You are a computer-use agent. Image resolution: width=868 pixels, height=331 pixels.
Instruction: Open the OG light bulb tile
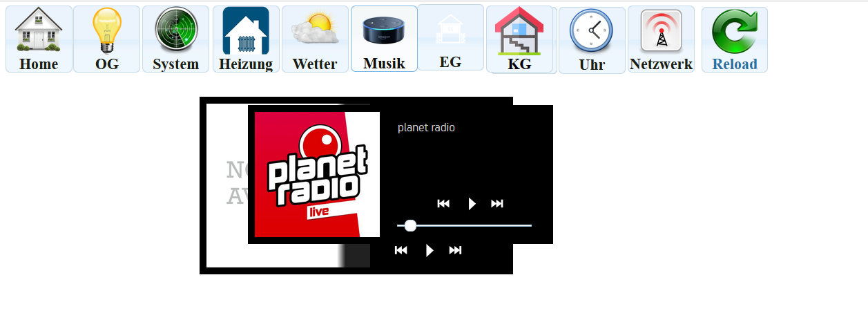click(107, 39)
